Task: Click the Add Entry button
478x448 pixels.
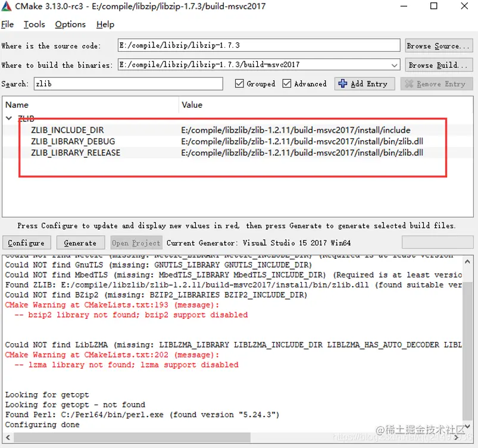Action: coord(364,83)
